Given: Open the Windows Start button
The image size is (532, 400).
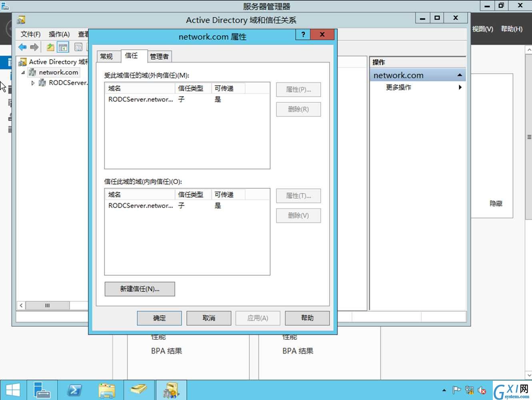Looking at the screenshot, I should click(x=13, y=390).
